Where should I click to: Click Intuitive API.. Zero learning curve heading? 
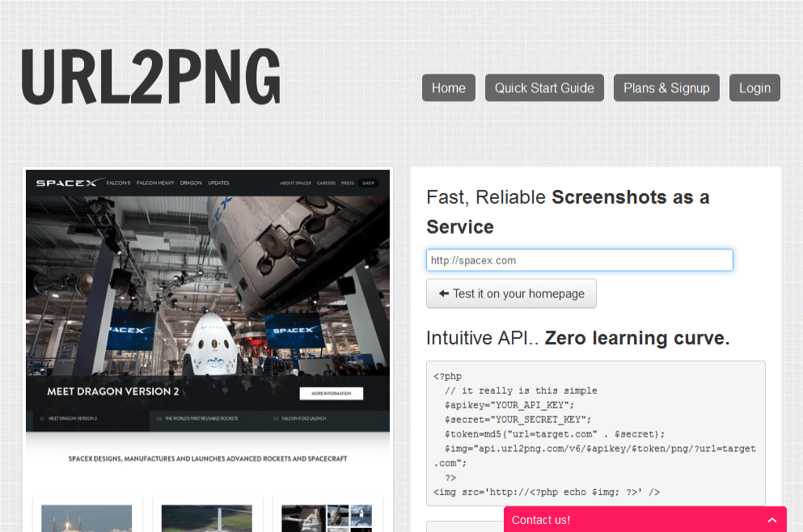point(577,338)
